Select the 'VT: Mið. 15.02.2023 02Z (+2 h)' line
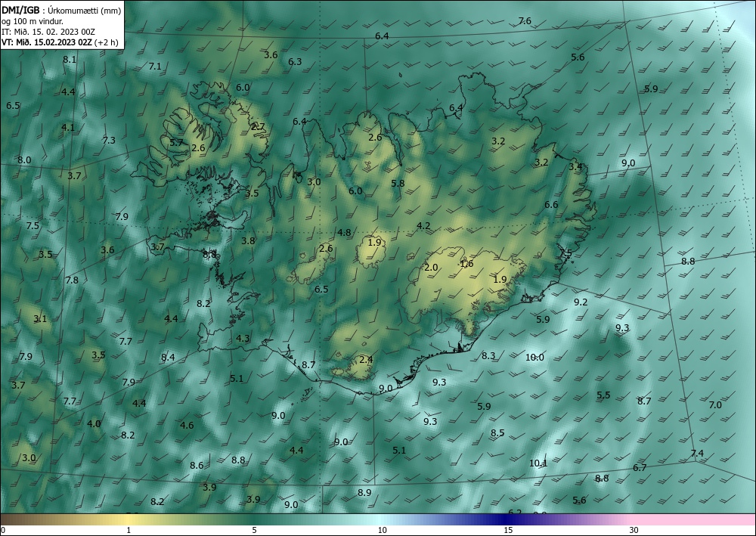This screenshot has width=756, height=536. tap(60, 42)
